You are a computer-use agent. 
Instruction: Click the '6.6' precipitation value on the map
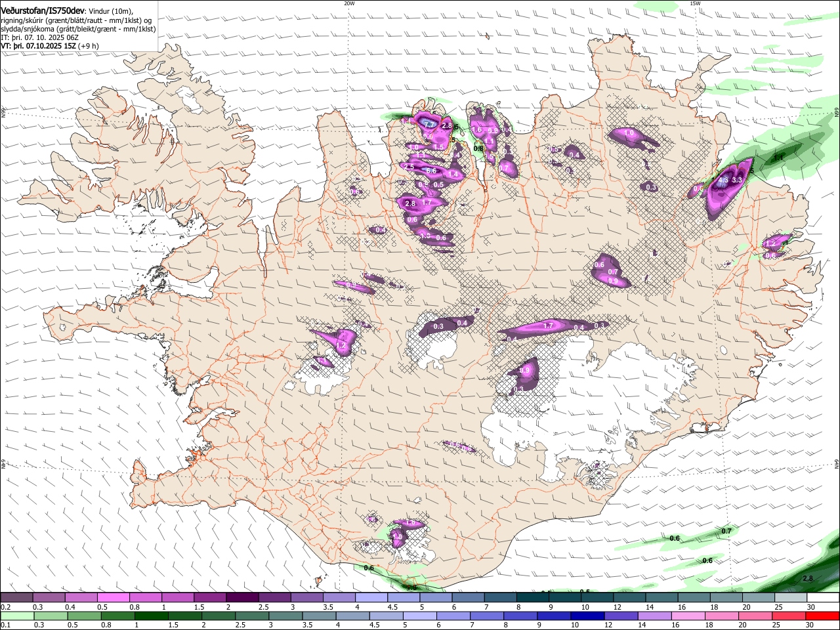(x=431, y=171)
